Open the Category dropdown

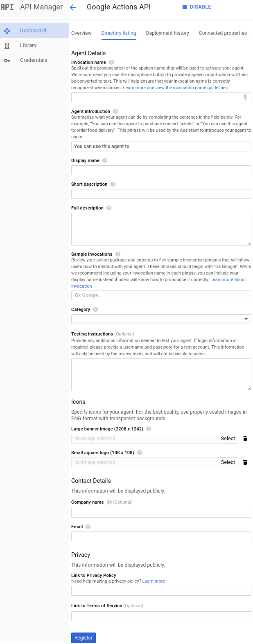coord(161,319)
